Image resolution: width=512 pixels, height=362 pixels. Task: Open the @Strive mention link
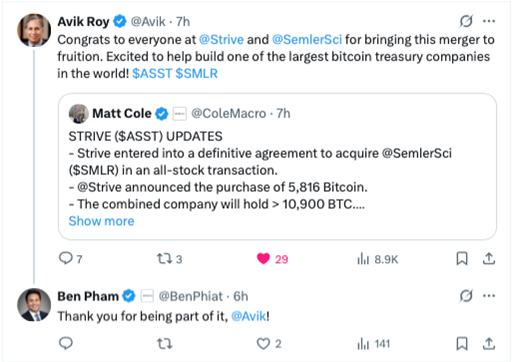pyautogui.click(x=221, y=40)
